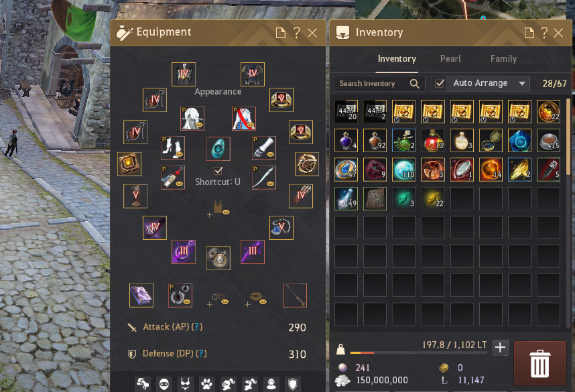Click the Inventory sticky note icon

tap(529, 33)
